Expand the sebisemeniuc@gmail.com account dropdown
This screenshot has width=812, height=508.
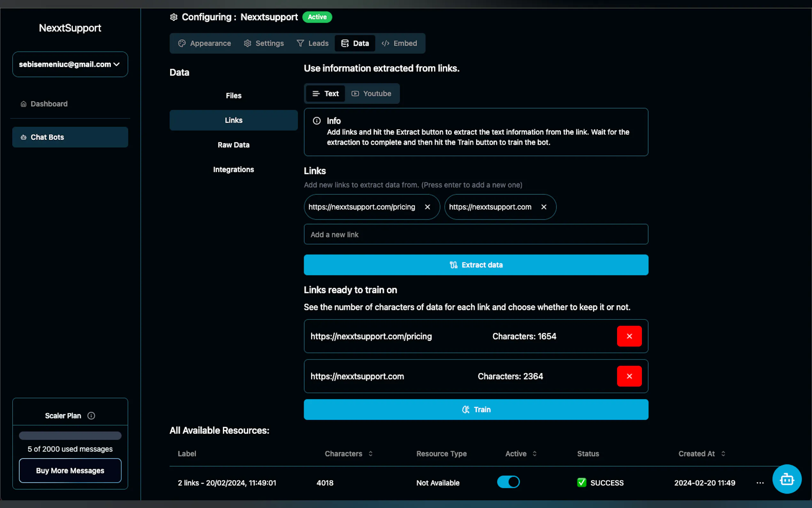pos(70,64)
